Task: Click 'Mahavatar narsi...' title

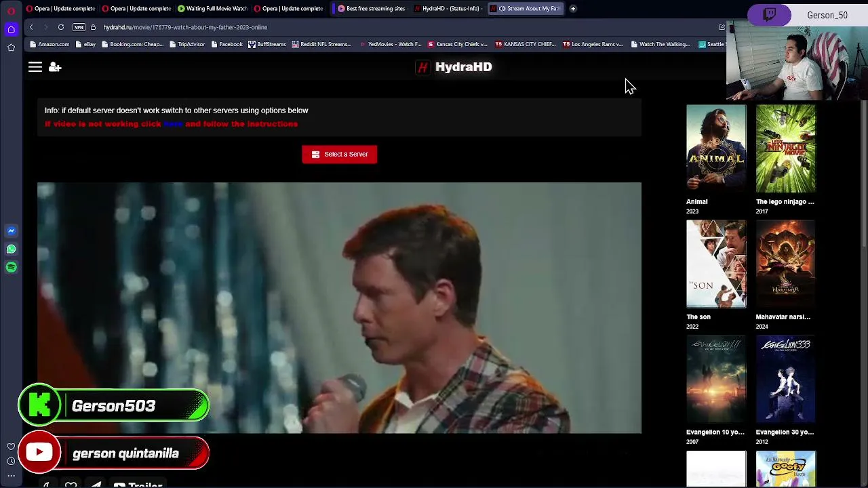Action: pos(783,317)
